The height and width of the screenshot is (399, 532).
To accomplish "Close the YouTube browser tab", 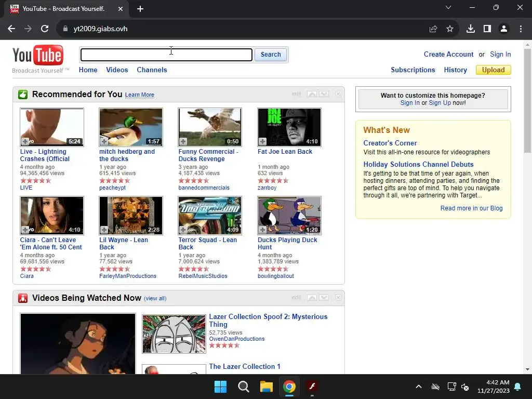I will coord(121,9).
